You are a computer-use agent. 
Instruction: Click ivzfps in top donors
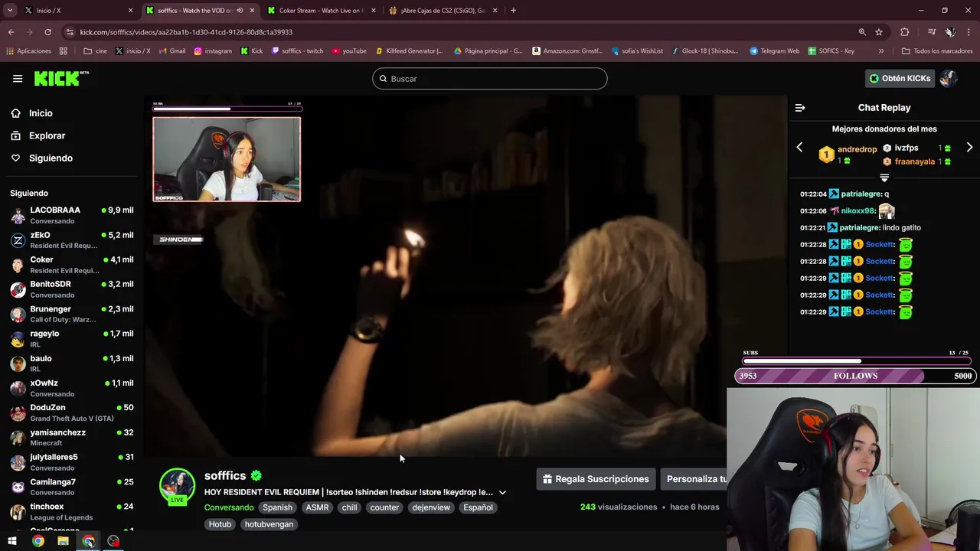(x=906, y=148)
